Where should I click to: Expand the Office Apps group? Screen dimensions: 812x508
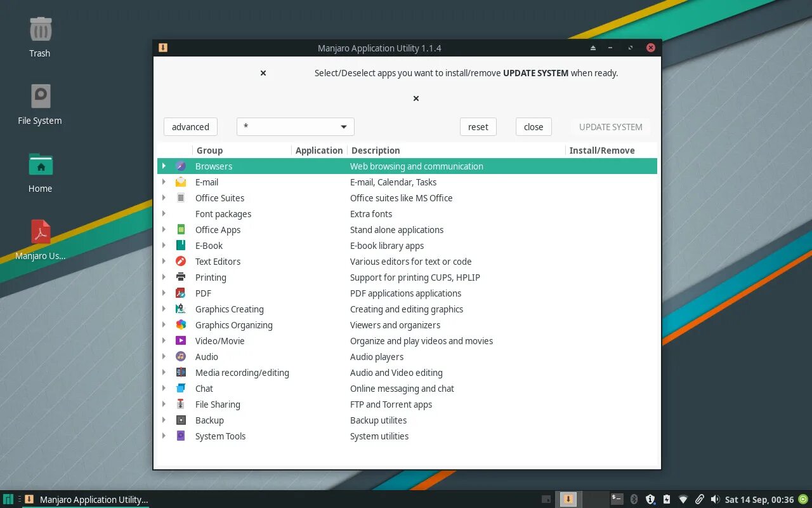point(164,229)
